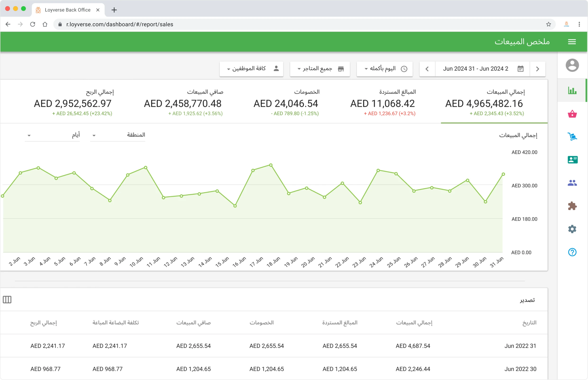Open the account profile icon
This screenshot has height=380, width=588.
coord(572,65)
